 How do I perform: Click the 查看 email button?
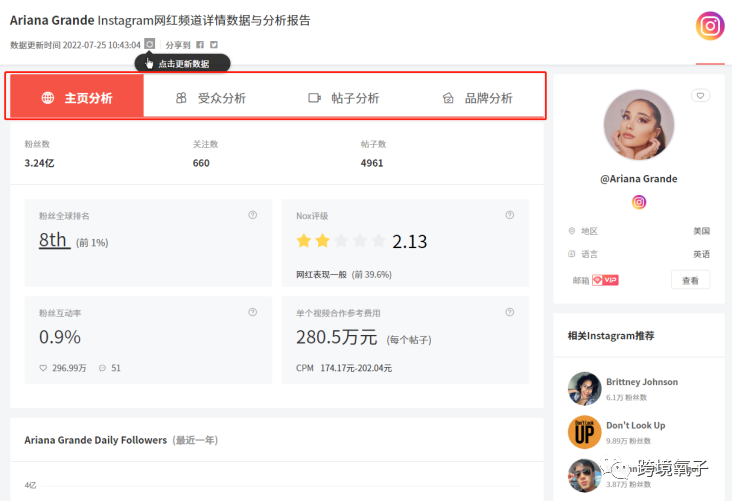click(x=690, y=280)
